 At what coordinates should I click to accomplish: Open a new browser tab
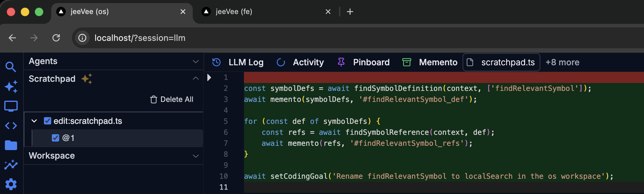pyautogui.click(x=350, y=12)
